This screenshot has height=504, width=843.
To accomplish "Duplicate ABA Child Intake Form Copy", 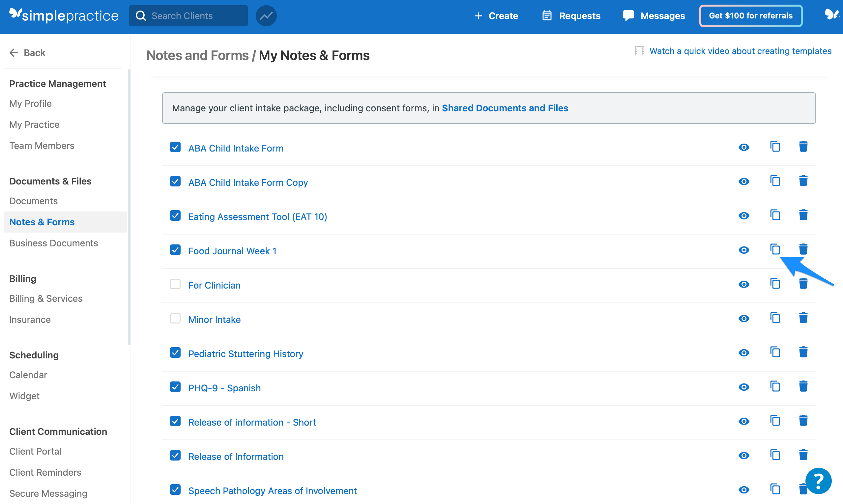I will click(x=775, y=181).
